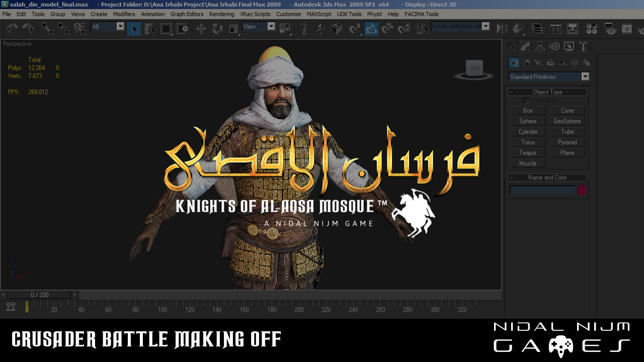Click the object color swatch
644x362 pixels.
[x=582, y=190]
